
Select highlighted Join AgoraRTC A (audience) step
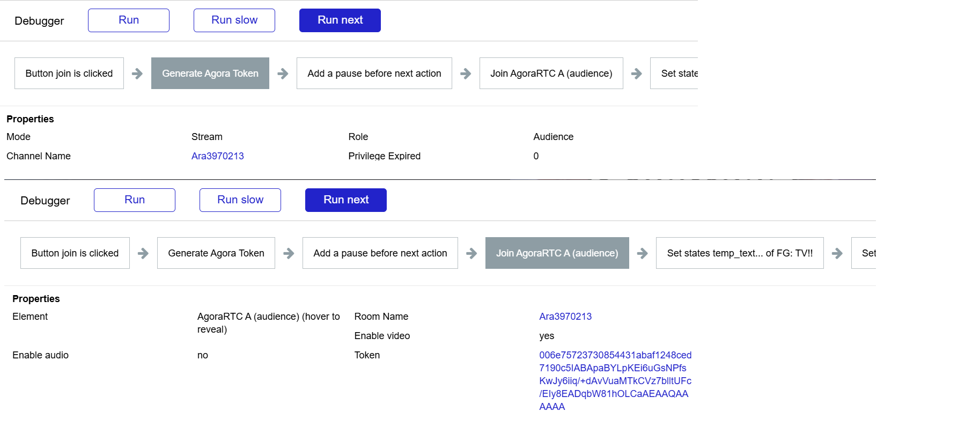557,253
